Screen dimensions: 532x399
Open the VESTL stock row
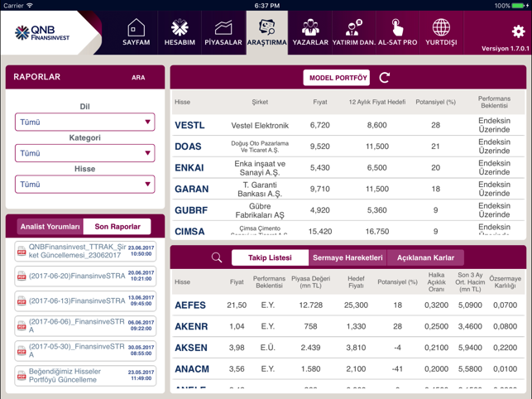pyautogui.click(x=348, y=125)
